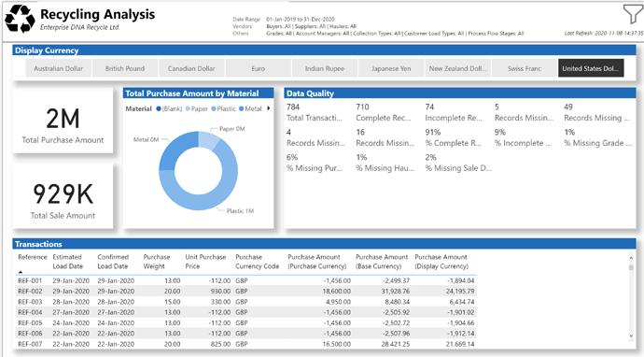Click 91% Complete Records metric
The image size is (644, 357).
point(432,133)
